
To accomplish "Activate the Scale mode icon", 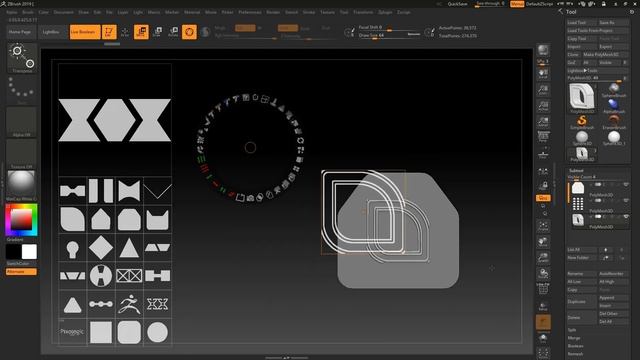I will coord(157,32).
